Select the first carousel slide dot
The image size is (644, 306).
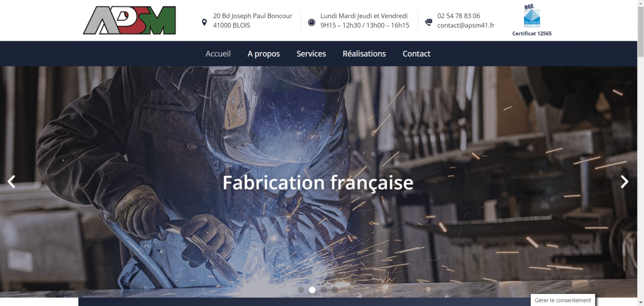coord(301,290)
